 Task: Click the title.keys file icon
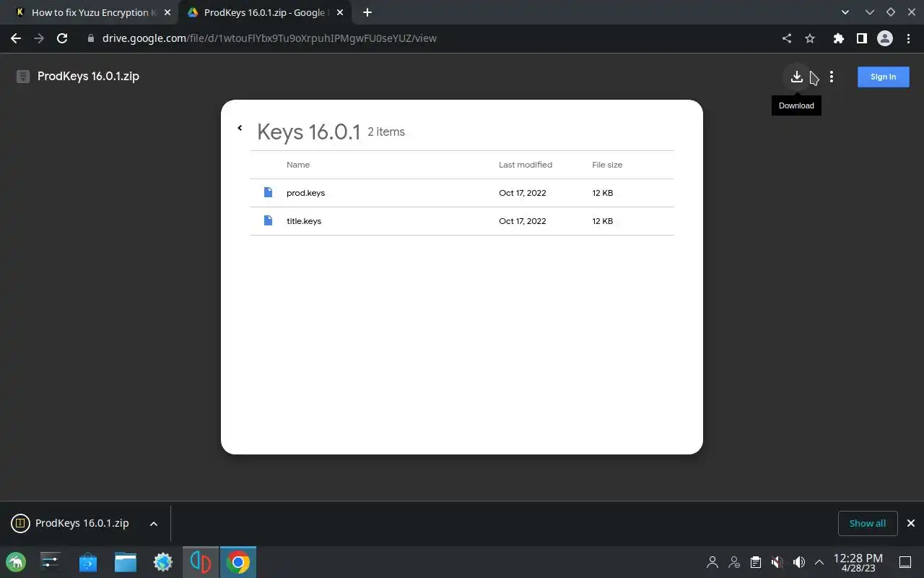[268, 220]
